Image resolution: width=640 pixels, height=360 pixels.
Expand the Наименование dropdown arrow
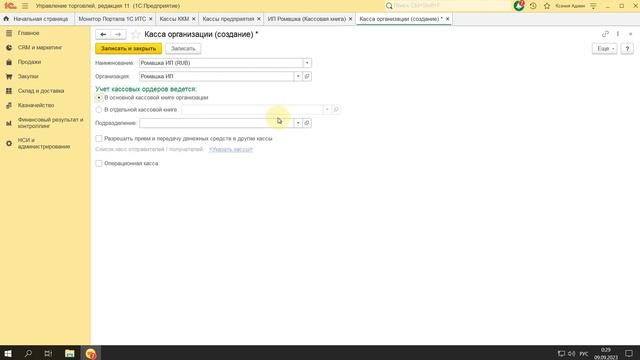point(307,63)
